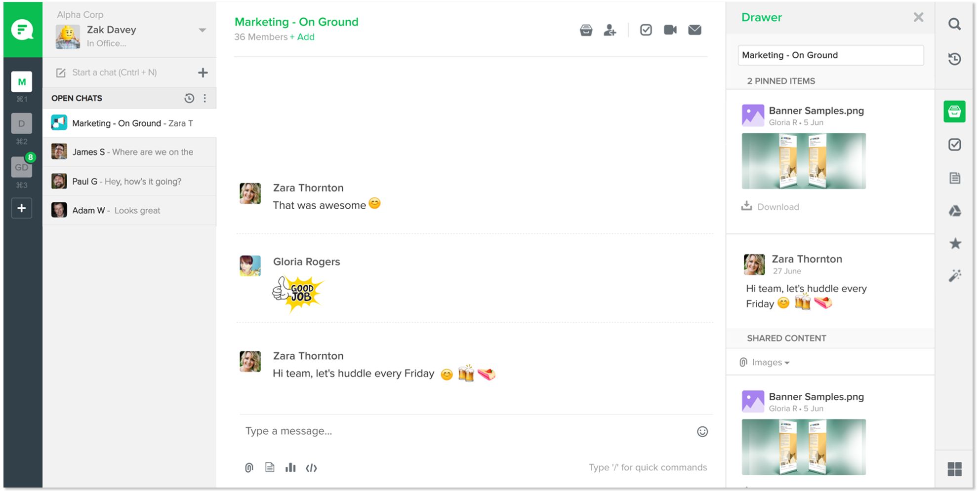
Task: Expand the Zak Davey status dropdown
Action: (x=202, y=30)
